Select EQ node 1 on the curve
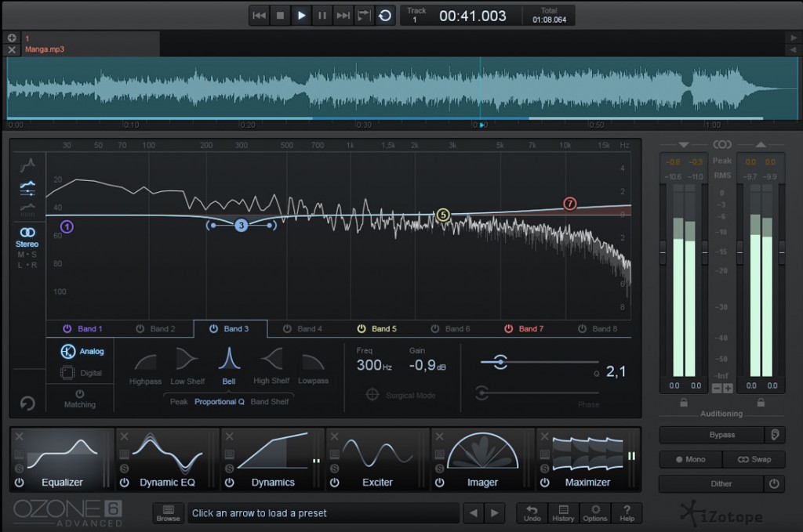Screen dimensions: 803x532 point(67,226)
